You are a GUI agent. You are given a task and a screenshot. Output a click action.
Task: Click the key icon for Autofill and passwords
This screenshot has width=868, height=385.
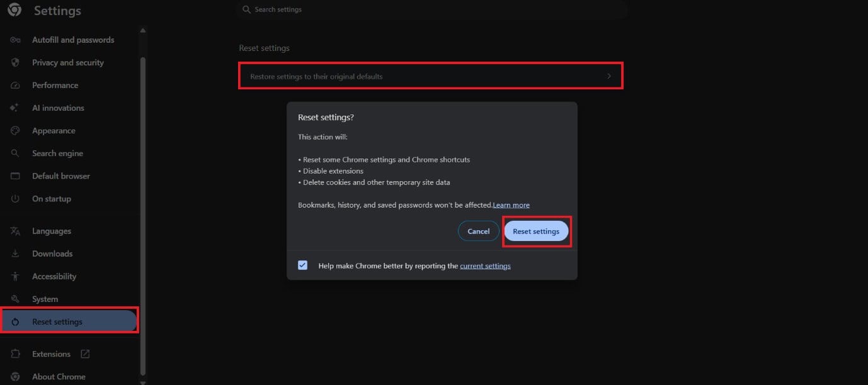point(16,40)
